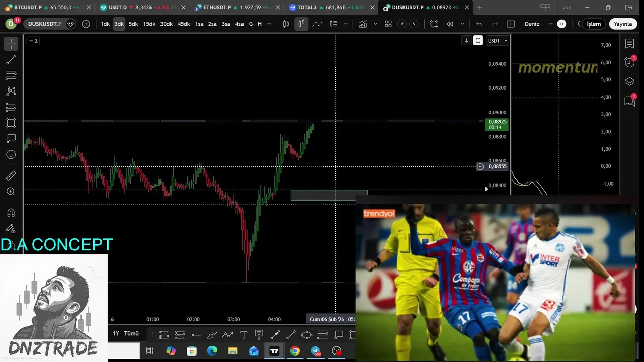The image size is (644, 362).
Task: Click the alert clock-plus icon in toolbar
Action: tap(434, 24)
